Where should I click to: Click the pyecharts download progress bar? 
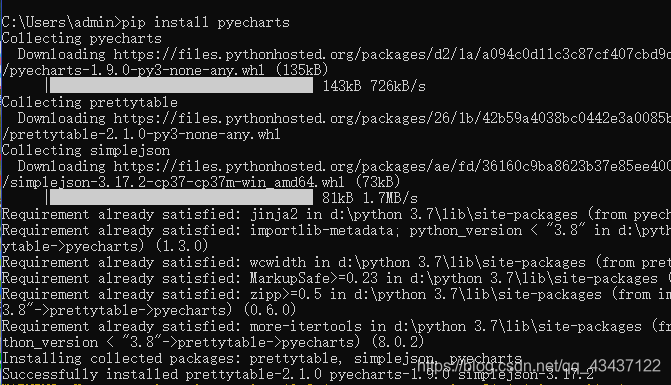click(181, 85)
